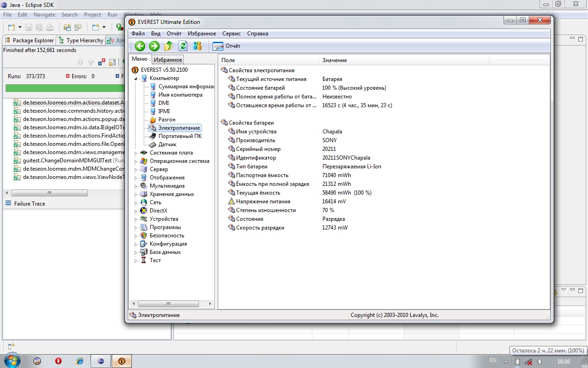The width and height of the screenshot is (588, 368).
Task: Expand the Системная плата node
Action: (x=136, y=153)
